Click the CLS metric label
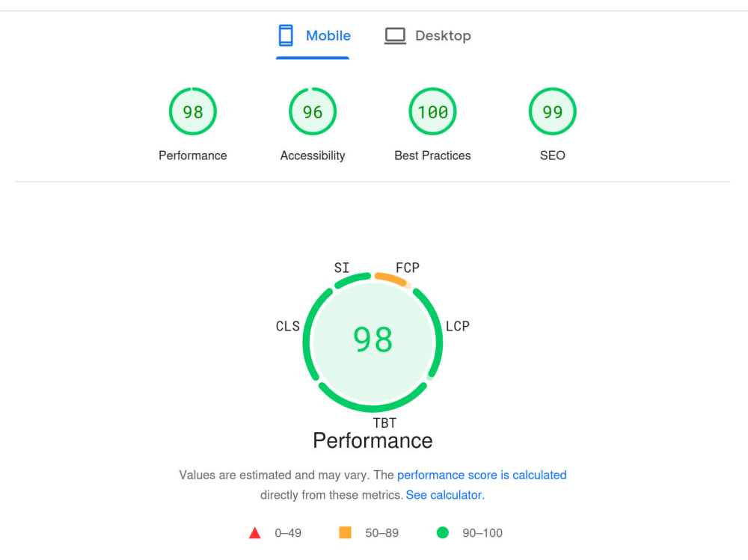The height and width of the screenshot is (560, 748). pyautogui.click(x=288, y=326)
